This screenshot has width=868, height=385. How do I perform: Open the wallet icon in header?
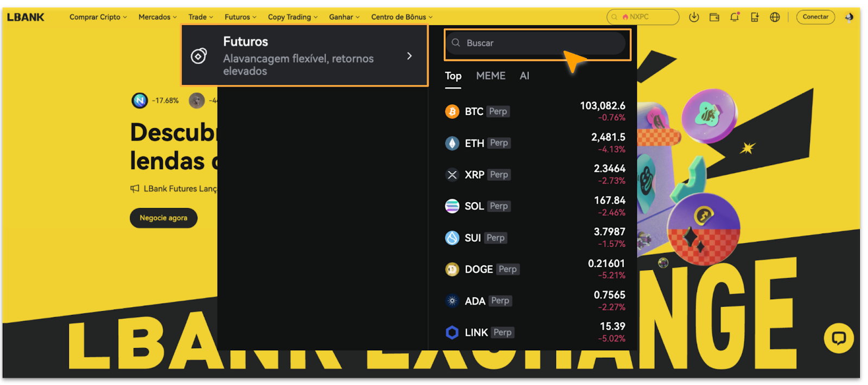pyautogui.click(x=714, y=17)
